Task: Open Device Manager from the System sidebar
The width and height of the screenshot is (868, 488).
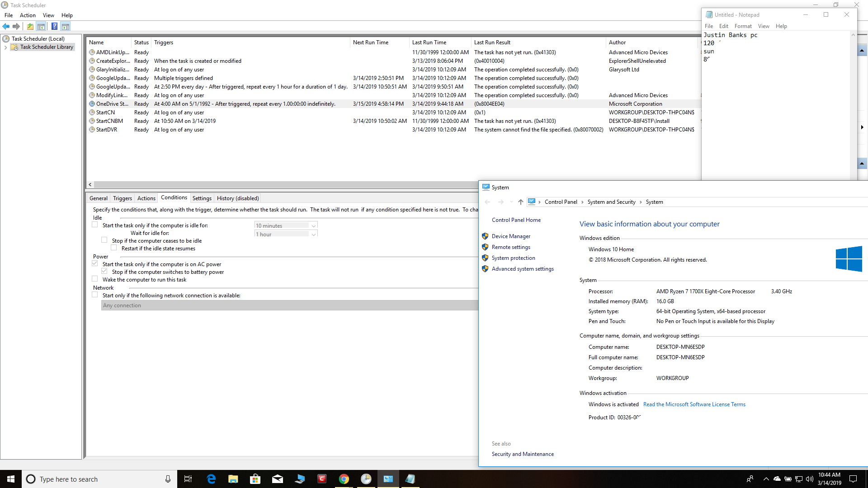Action: [511, 236]
